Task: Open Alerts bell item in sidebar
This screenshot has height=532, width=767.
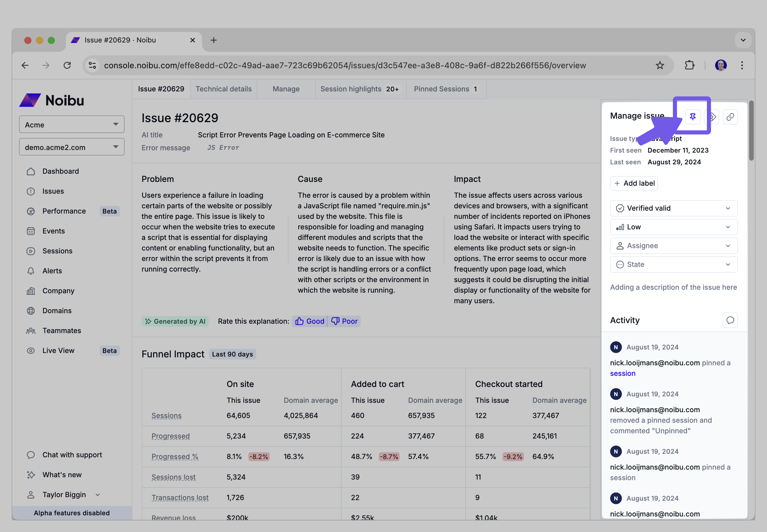Action: coord(52,271)
